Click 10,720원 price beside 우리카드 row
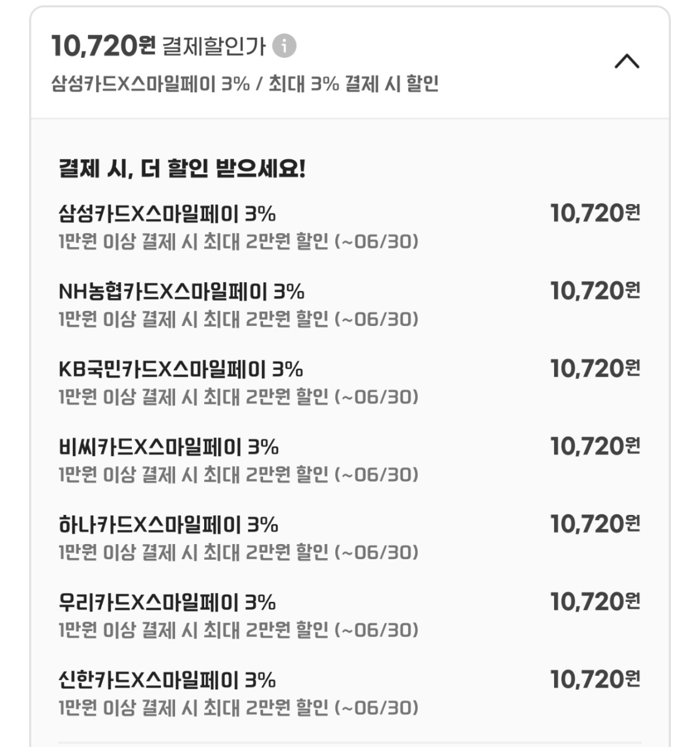This screenshot has width=700, height=747. point(595,601)
